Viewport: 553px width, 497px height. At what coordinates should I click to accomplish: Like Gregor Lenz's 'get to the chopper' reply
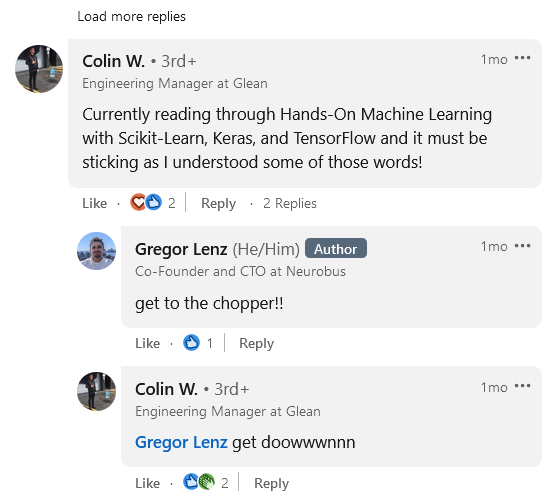(x=147, y=343)
